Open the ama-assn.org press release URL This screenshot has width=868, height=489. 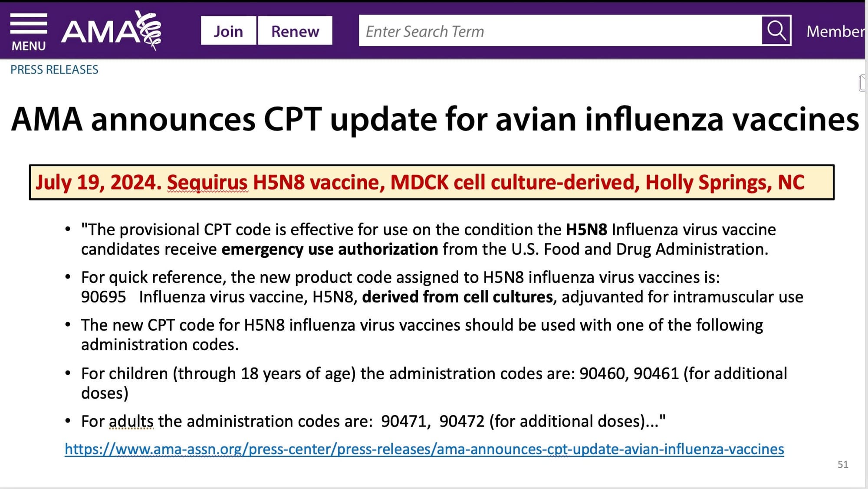pyautogui.click(x=424, y=449)
